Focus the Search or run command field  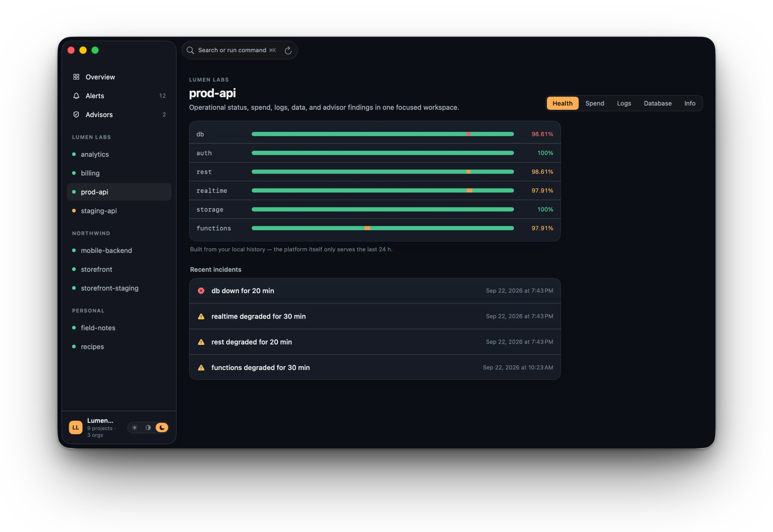232,50
